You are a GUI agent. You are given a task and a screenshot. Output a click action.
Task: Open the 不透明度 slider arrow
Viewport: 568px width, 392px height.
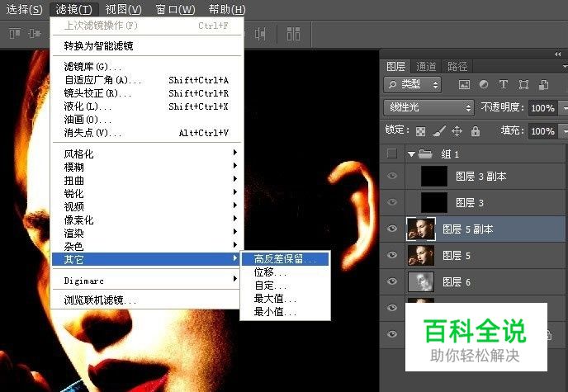pos(565,108)
